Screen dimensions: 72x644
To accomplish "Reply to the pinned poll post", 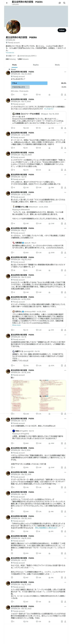I will coord(12,95).
